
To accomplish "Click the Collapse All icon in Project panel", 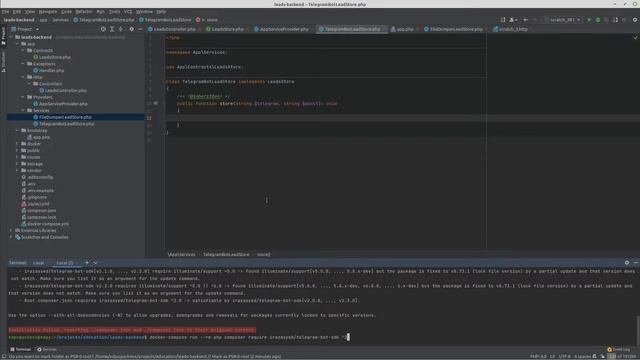I will (121, 29).
